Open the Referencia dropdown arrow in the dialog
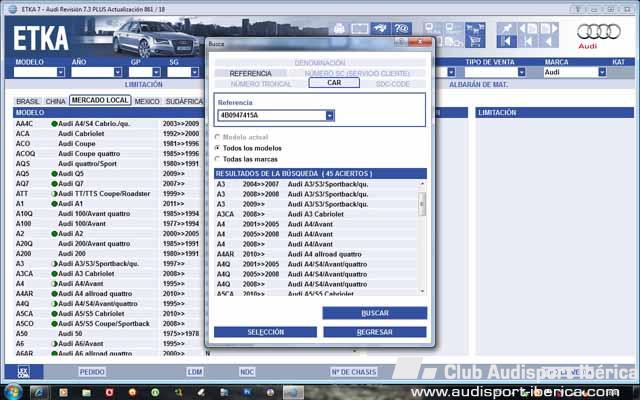This screenshot has width=640, height=400. 330,116
